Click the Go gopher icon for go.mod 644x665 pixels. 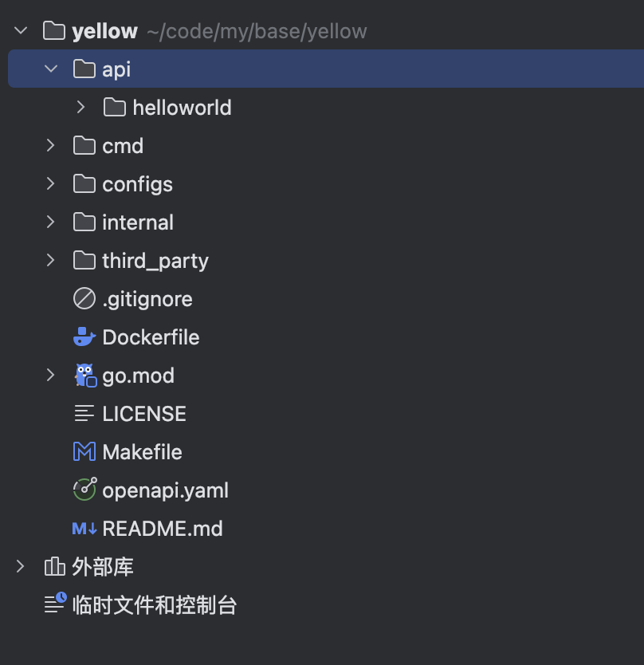tap(84, 376)
